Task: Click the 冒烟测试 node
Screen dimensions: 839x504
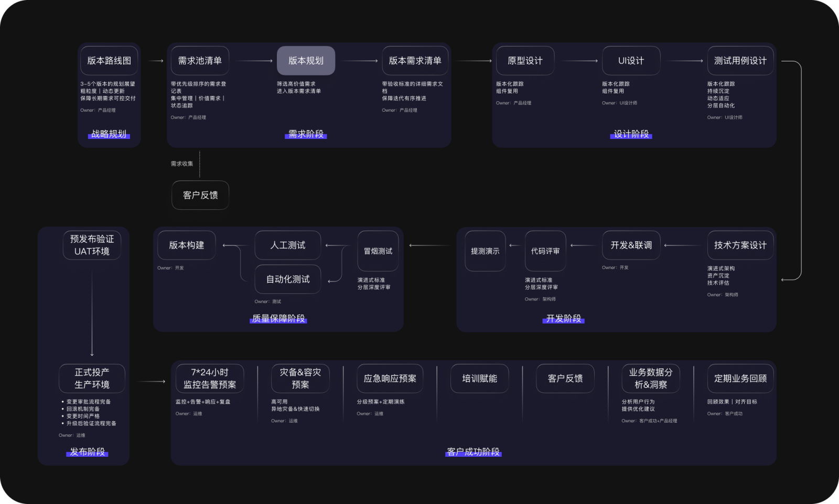Action: tap(378, 251)
